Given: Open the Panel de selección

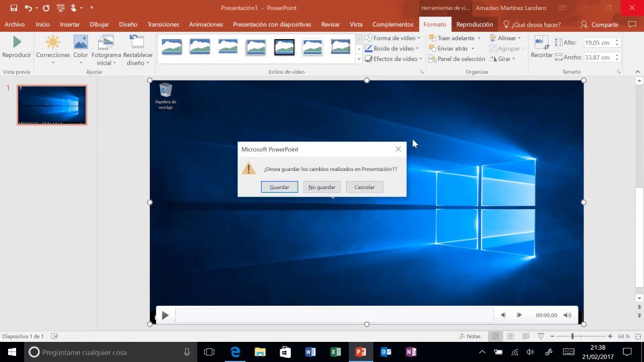Looking at the screenshot, I should (457, 59).
